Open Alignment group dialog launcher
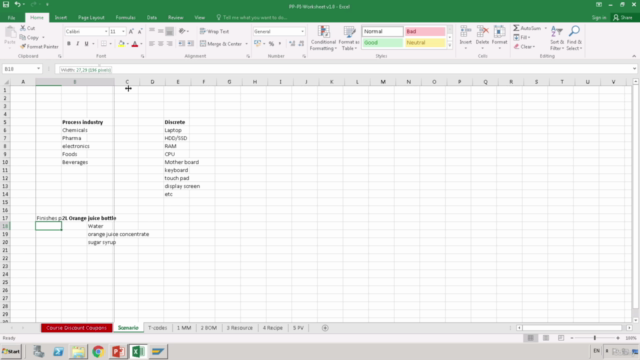Viewport: 640px width, 360px height. point(248,56)
